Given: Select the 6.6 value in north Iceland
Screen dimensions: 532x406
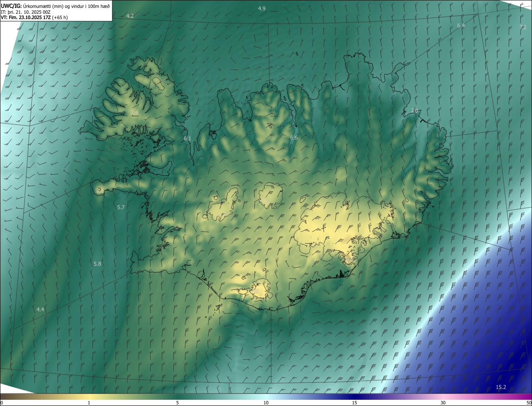Looking at the screenshot, I should pyautogui.click(x=294, y=137).
